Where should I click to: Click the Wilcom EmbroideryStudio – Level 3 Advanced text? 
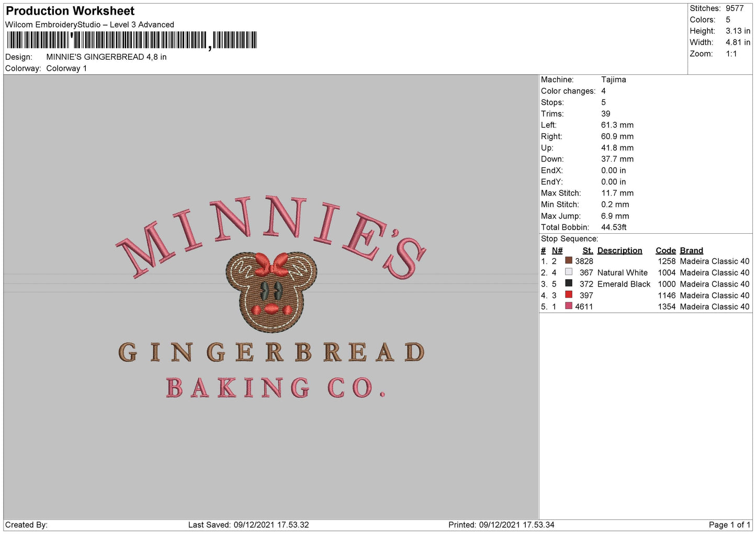(x=89, y=25)
